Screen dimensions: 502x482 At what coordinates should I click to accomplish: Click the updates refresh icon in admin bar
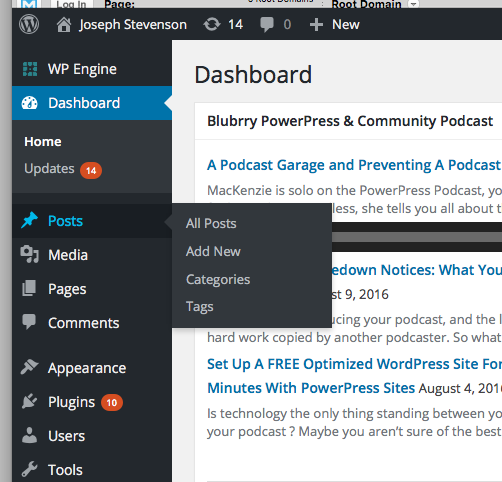click(x=212, y=25)
